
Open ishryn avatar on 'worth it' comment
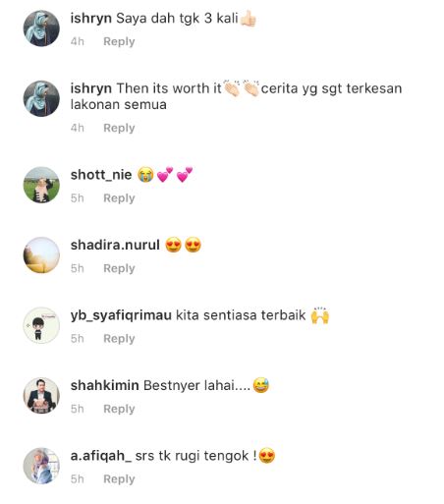41,98
